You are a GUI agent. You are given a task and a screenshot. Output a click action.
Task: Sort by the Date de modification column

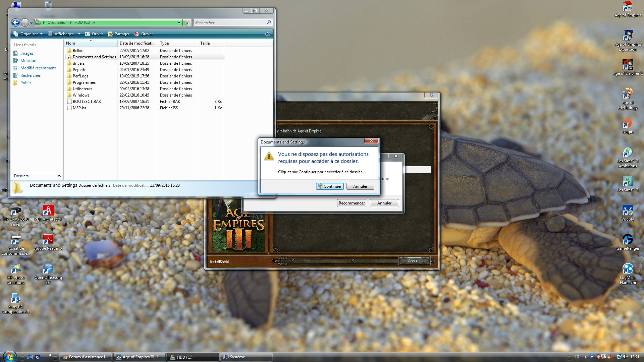[138, 43]
